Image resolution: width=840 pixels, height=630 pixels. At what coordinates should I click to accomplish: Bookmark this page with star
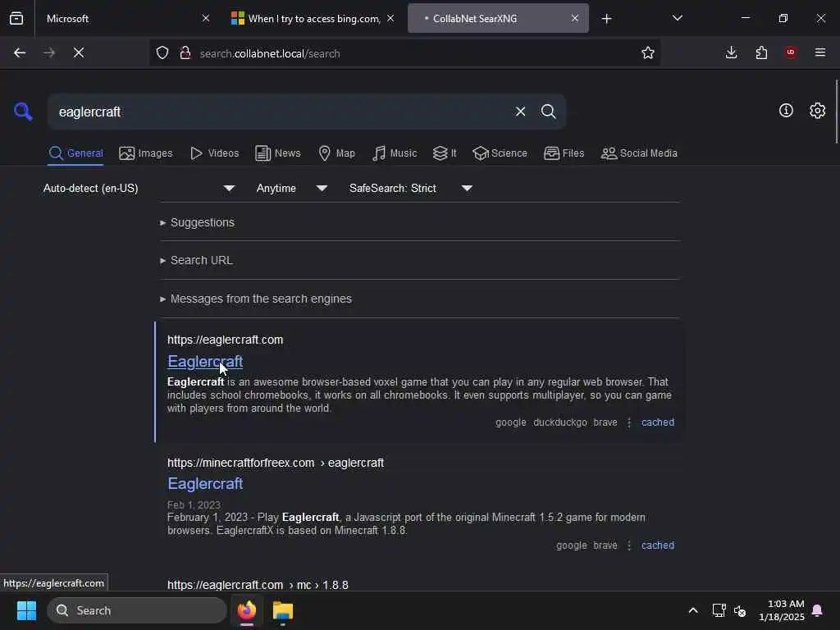pyautogui.click(x=648, y=52)
